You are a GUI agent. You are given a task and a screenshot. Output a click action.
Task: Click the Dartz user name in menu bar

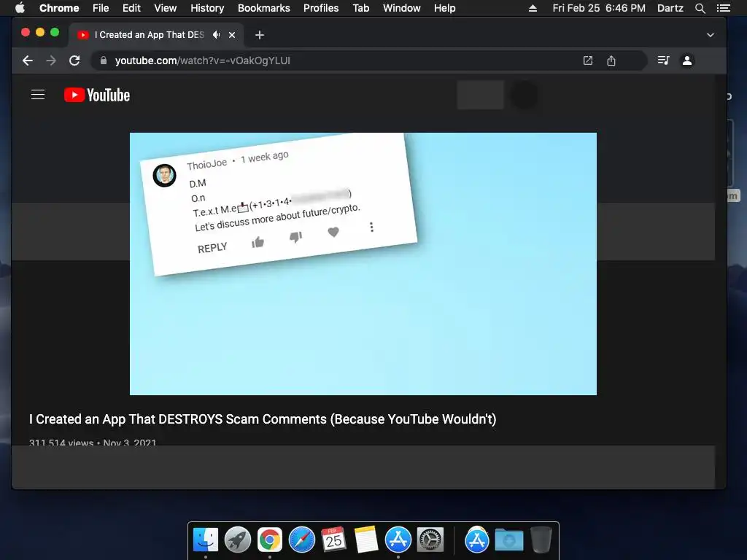[670, 8]
